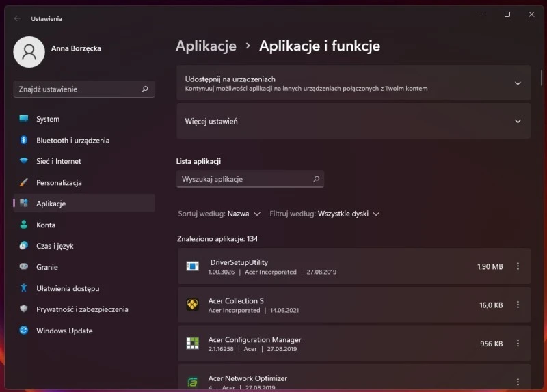
Task: Maximize the Ustawienia window
Action: 507,14
